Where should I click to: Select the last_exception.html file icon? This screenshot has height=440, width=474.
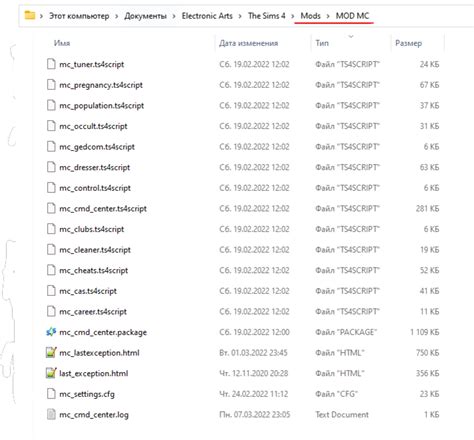click(51, 373)
